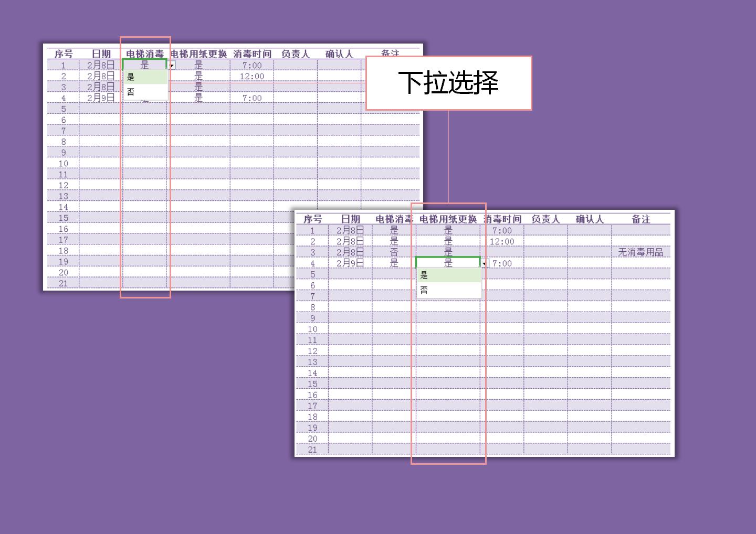Click the 确认人 header in the front sheet
Viewport: 756px width, 534px height.
[x=590, y=219]
